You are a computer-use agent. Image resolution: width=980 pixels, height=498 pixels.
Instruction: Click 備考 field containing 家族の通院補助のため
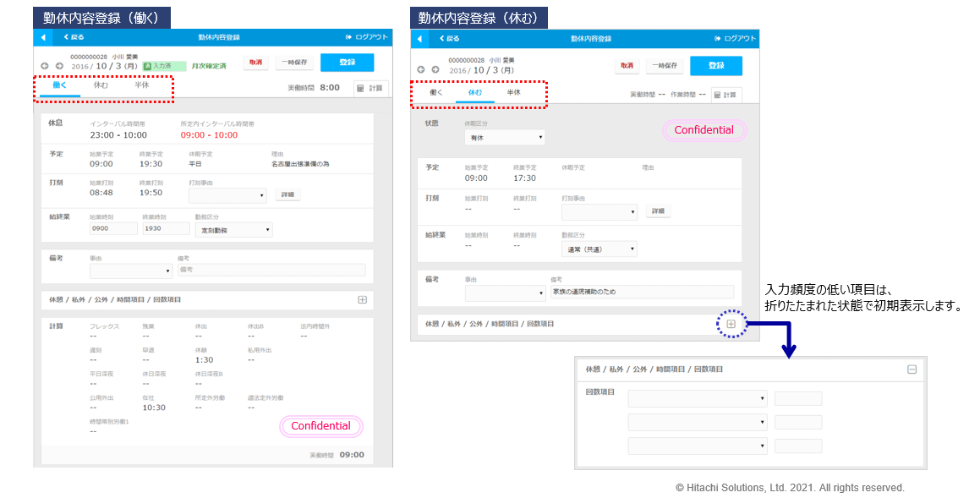641,292
